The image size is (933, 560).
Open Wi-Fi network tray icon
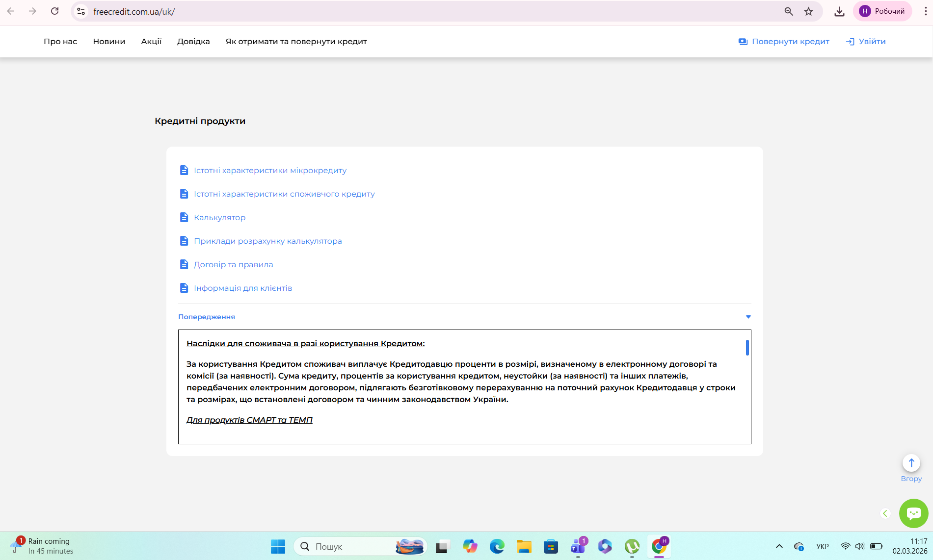coord(845,546)
